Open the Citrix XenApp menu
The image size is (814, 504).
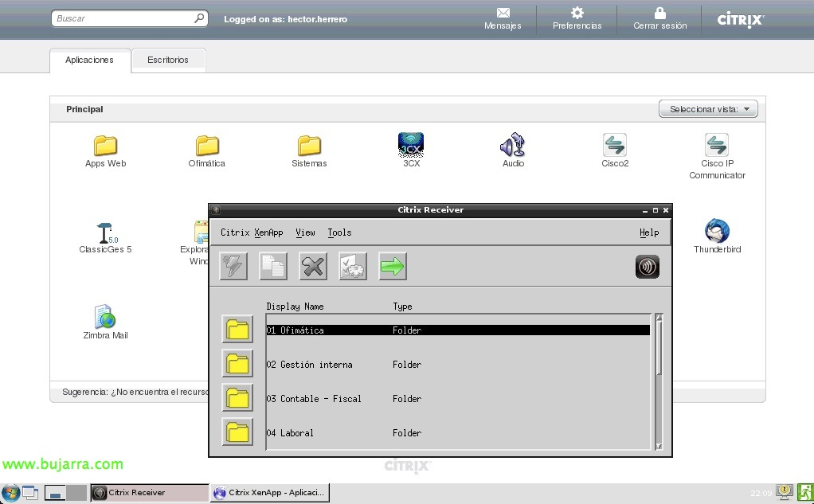point(252,232)
